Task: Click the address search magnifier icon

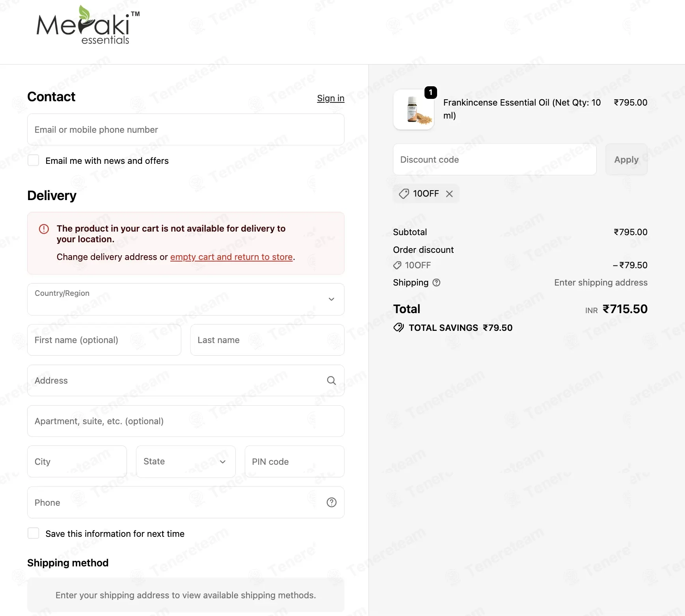Action: 331,380
